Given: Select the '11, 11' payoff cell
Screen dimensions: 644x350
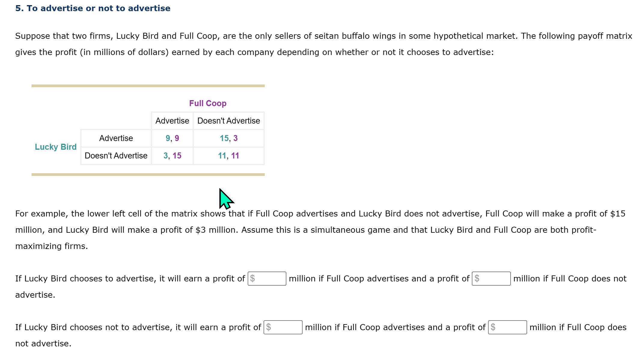Looking at the screenshot, I should [x=228, y=155].
